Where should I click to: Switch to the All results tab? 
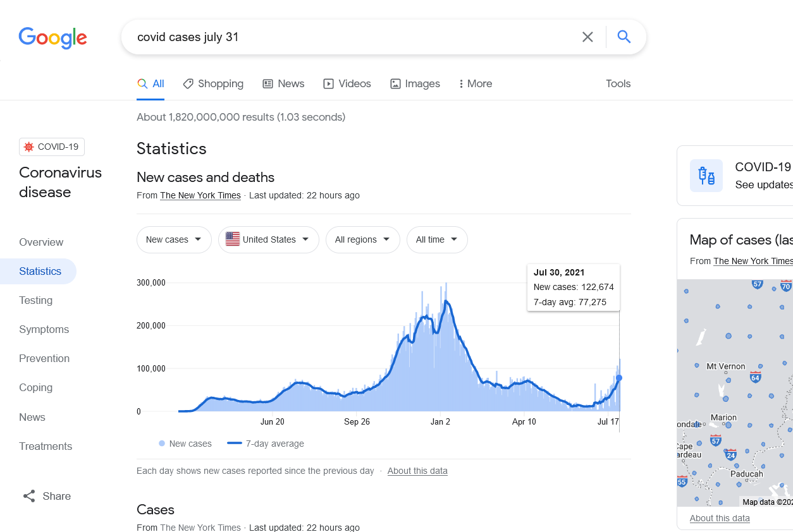(151, 83)
